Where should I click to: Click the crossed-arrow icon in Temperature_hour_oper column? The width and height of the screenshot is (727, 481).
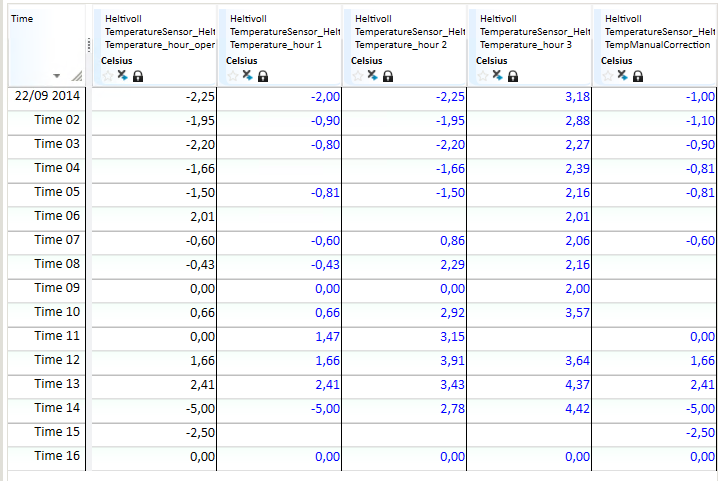point(122,75)
